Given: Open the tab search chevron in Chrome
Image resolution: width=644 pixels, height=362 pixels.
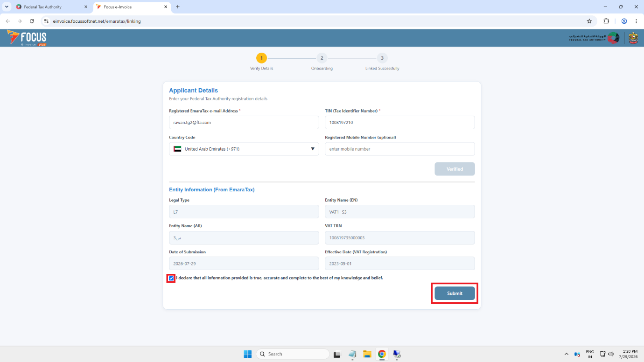Looking at the screenshot, I should tap(7, 7).
